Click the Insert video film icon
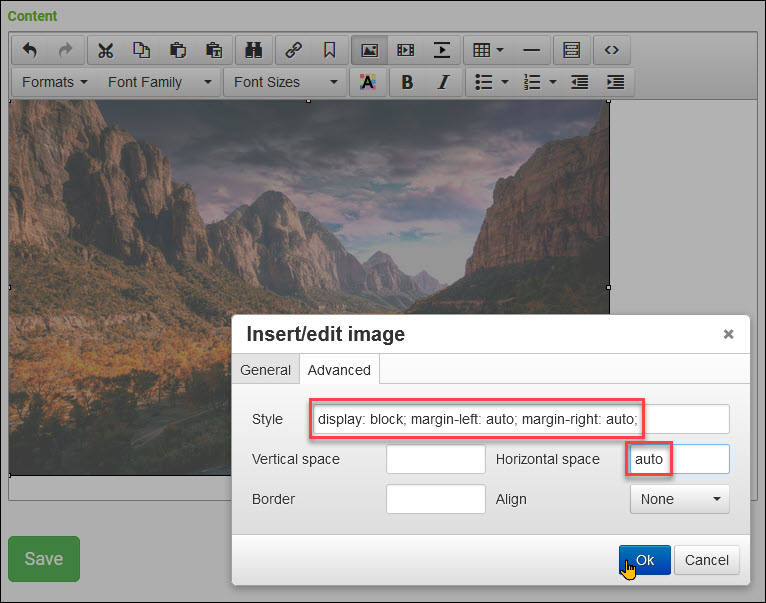The height and width of the screenshot is (603, 766). [x=405, y=50]
